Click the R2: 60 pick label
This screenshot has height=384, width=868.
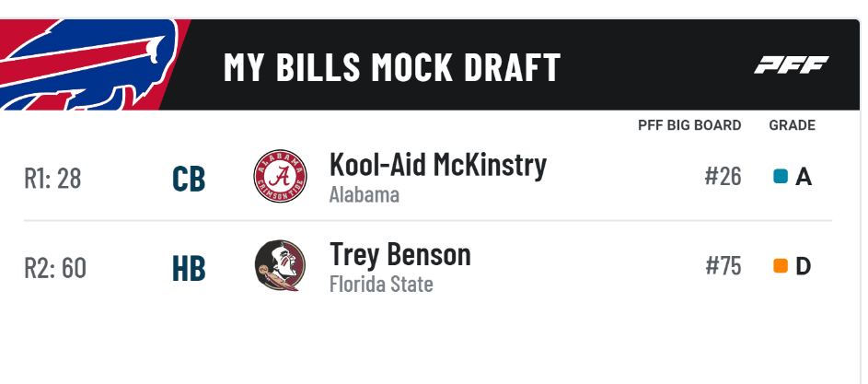[55, 268]
